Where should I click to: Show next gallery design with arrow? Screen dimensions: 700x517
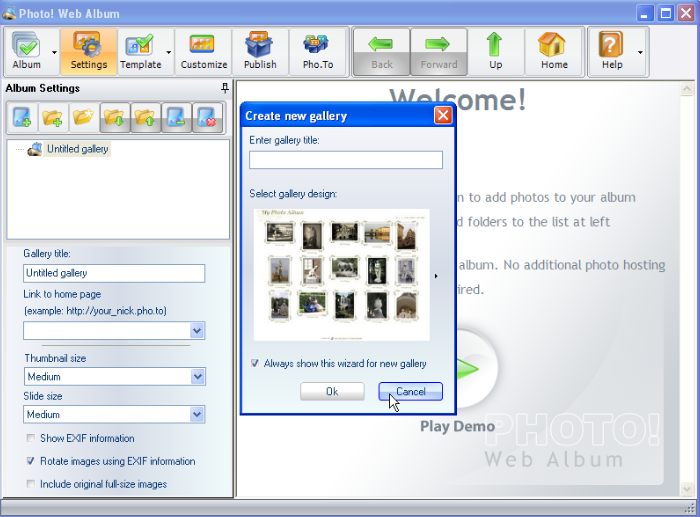pos(436,276)
